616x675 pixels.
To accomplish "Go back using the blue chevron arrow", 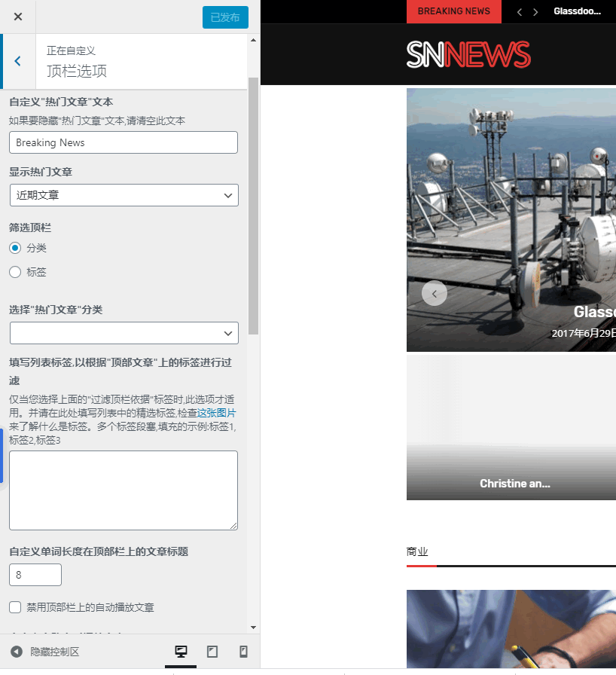I will pyautogui.click(x=17, y=61).
